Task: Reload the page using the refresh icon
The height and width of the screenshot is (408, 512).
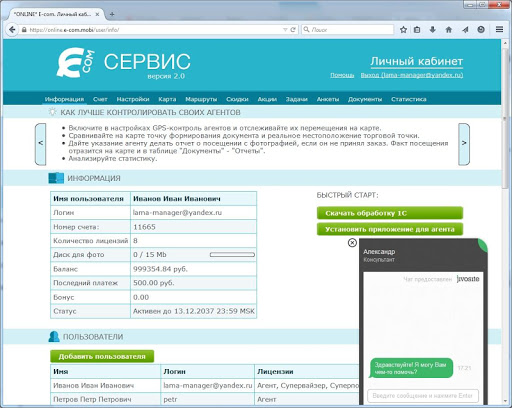Action: (x=293, y=30)
